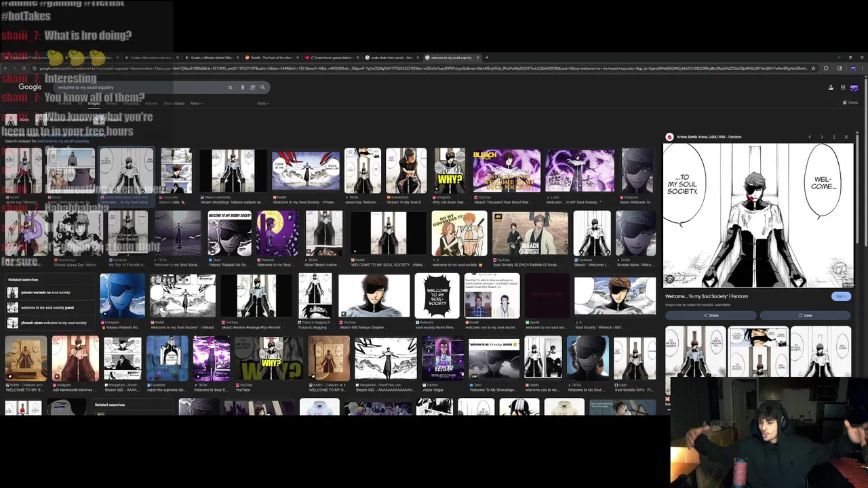The image size is (868, 488).
Task: Click the magnifier search icon
Action: (262, 87)
